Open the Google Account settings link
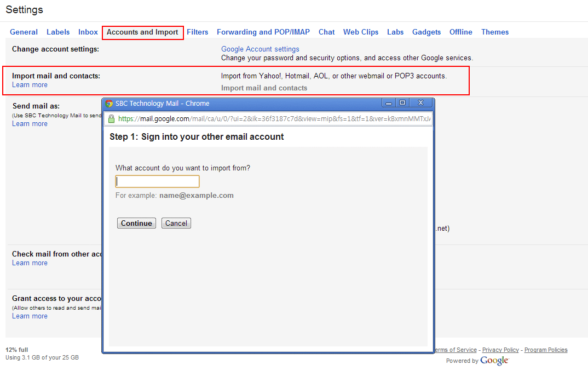This screenshot has width=588, height=376. (260, 49)
